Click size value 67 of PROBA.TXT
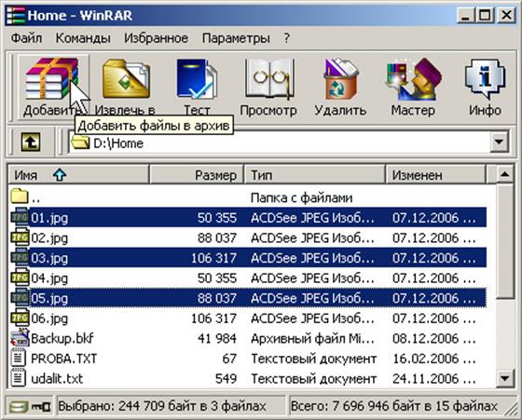 click(x=229, y=359)
